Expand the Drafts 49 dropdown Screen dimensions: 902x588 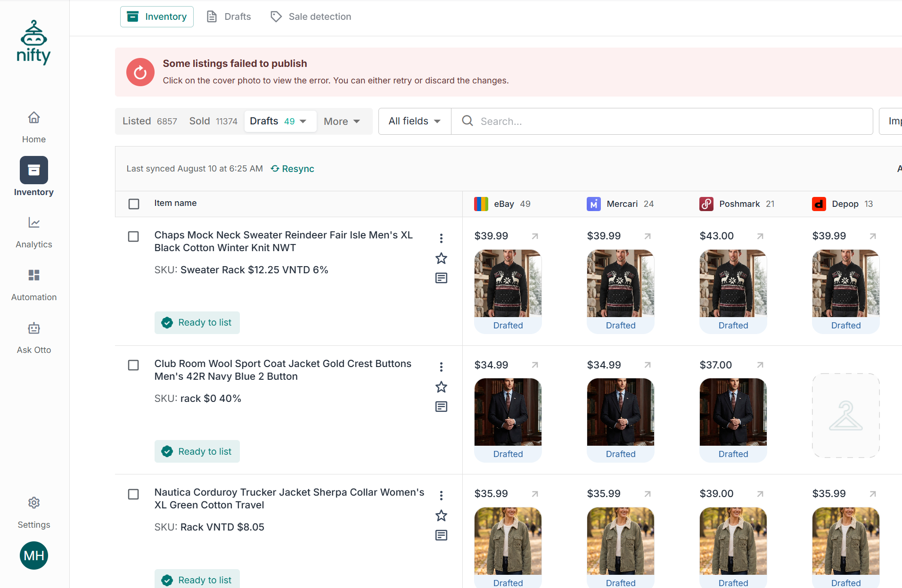280,121
